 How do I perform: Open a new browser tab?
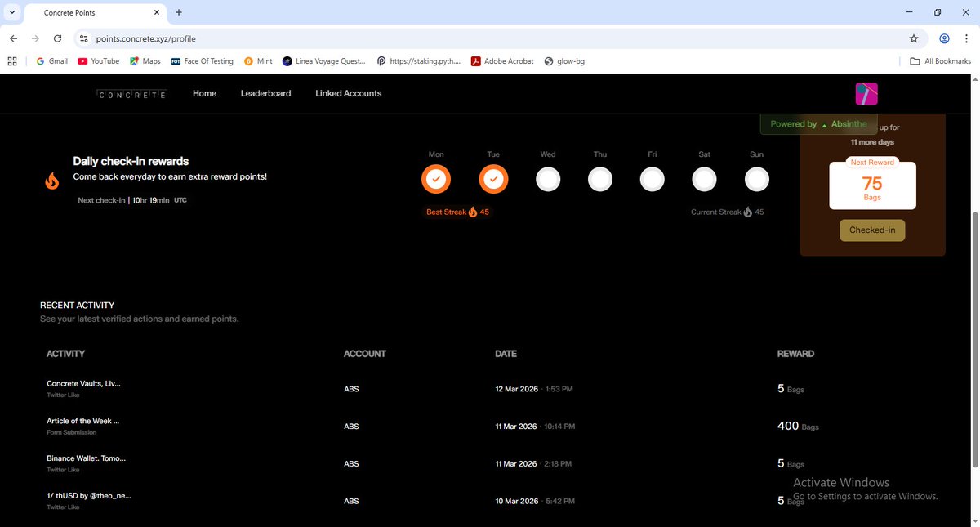pyautogui.click(x=179, y=12)
